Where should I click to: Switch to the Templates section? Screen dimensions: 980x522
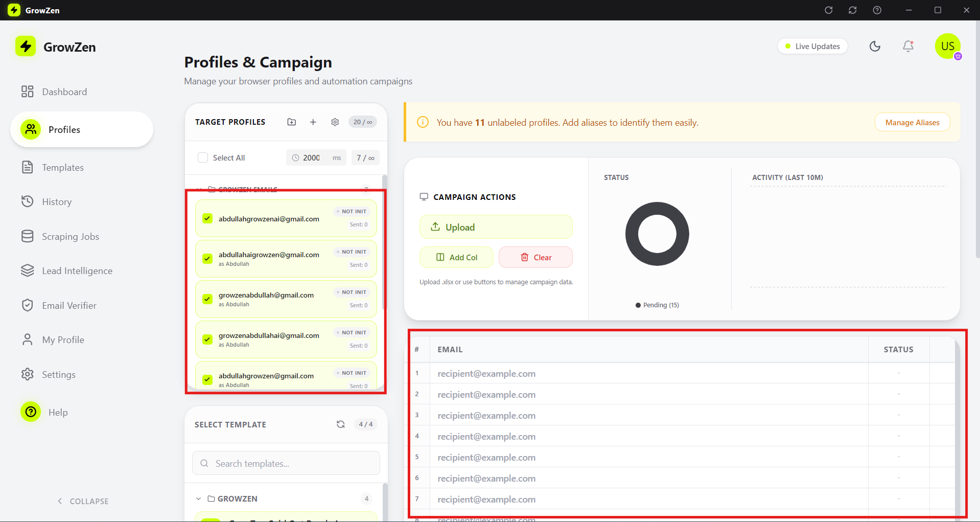coord(63,167)
